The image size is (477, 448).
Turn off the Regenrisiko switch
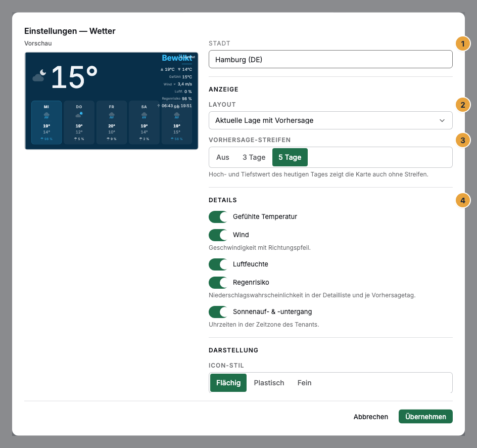(218, 283)
